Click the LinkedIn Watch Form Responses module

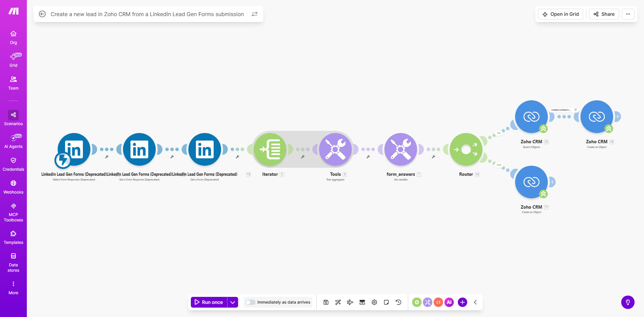[x=74, y=149]
